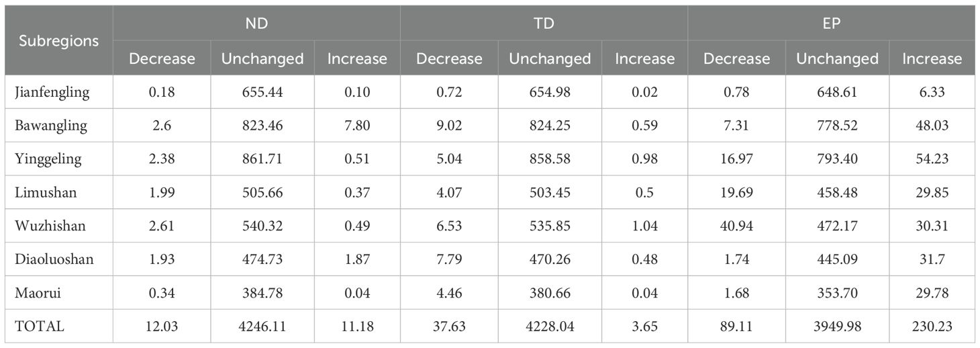Select the Wuzhishan row label
This screenshot has width=980, height=348.
[50, 226]
